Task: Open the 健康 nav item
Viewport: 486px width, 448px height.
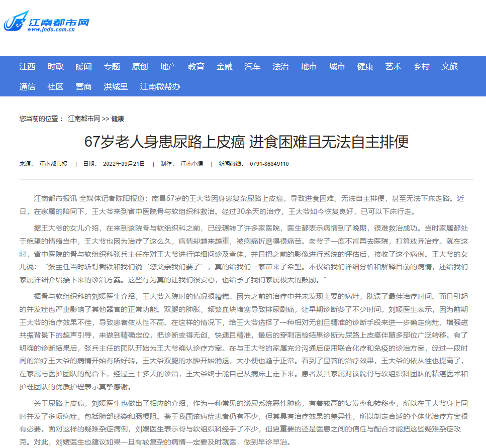Action: pyautogui.click(x=365, y=67)
